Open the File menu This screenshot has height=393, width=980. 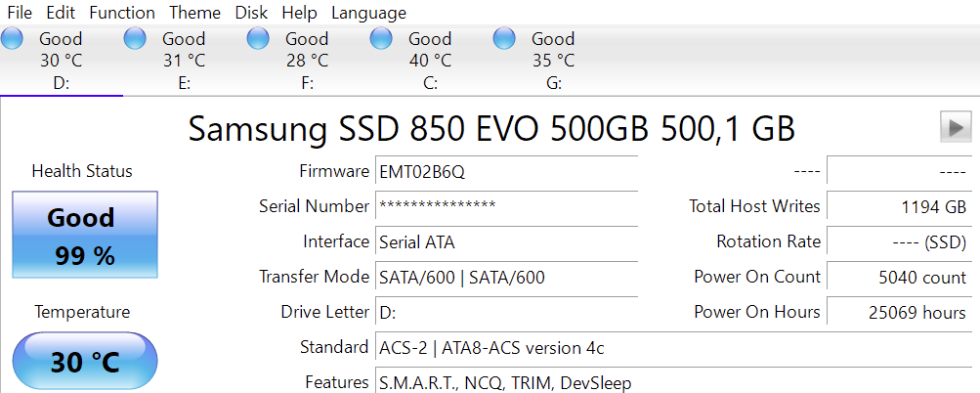pyautogui.click(x=20, y=13)
